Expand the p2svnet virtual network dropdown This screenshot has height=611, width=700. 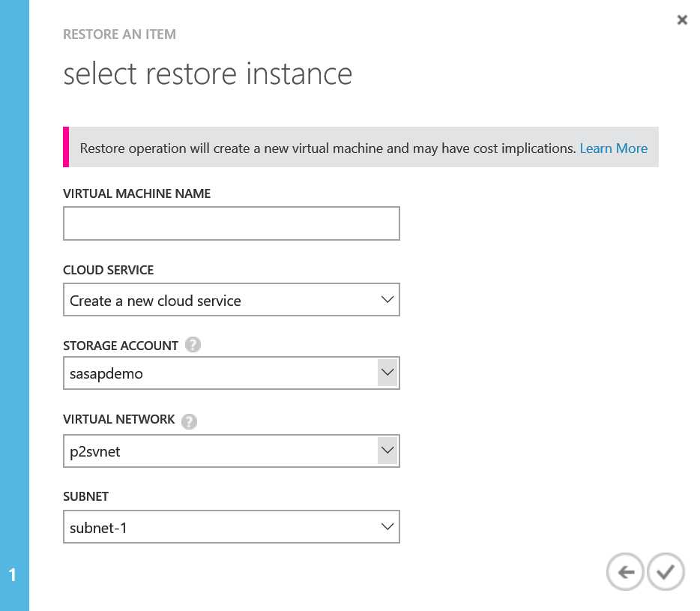pos(232,451)
